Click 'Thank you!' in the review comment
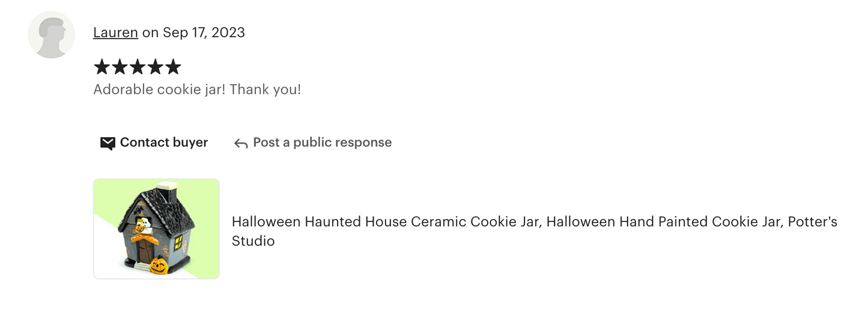The height and width of the screenshot is (320, 868). click(x=265, y=90)
